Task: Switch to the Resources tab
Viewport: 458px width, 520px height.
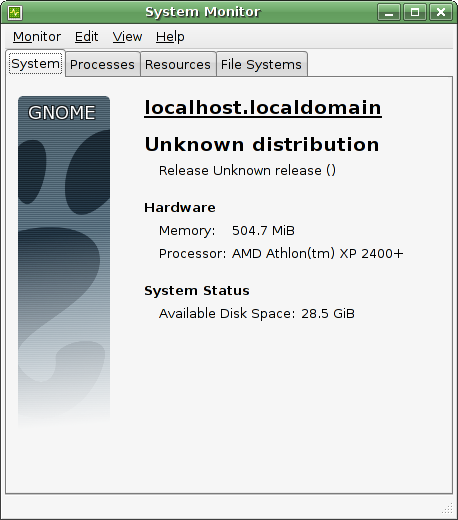Action: click(178, 64)
